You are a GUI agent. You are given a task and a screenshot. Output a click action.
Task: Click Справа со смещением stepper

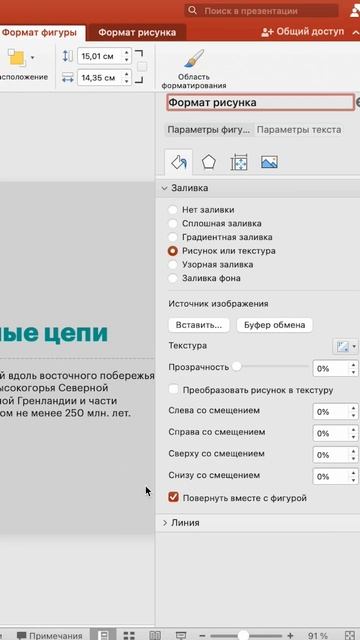point(353,433)
